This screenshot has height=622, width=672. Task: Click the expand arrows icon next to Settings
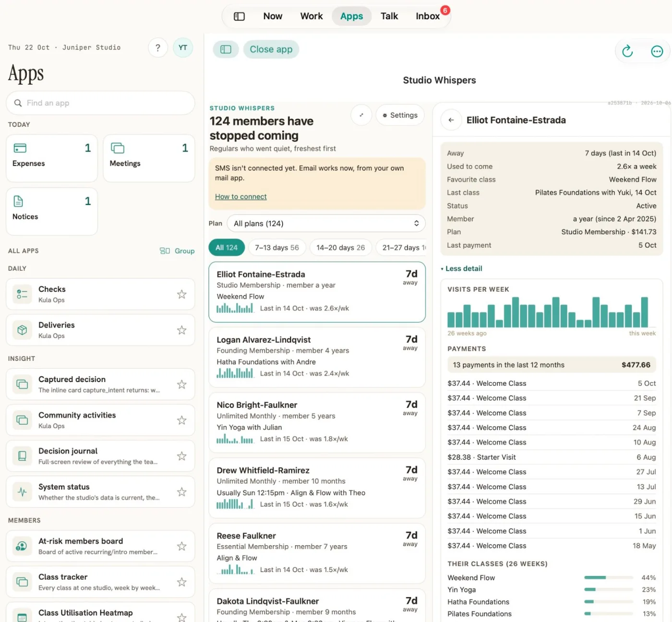tap(361, 115)
